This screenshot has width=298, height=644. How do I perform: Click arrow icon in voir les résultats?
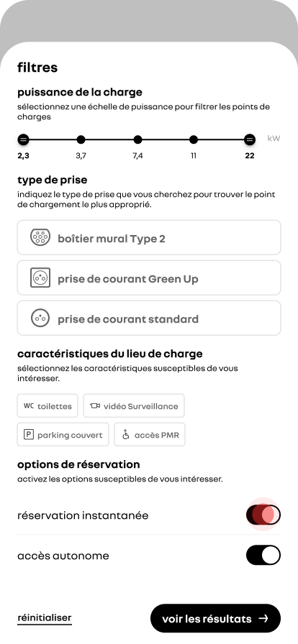(x=263, y=618)
